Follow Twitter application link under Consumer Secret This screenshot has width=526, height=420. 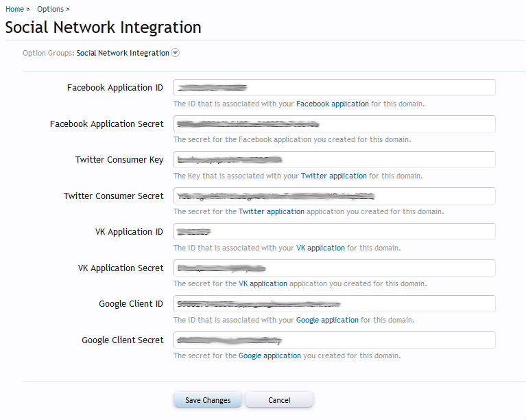coord(271,212)
